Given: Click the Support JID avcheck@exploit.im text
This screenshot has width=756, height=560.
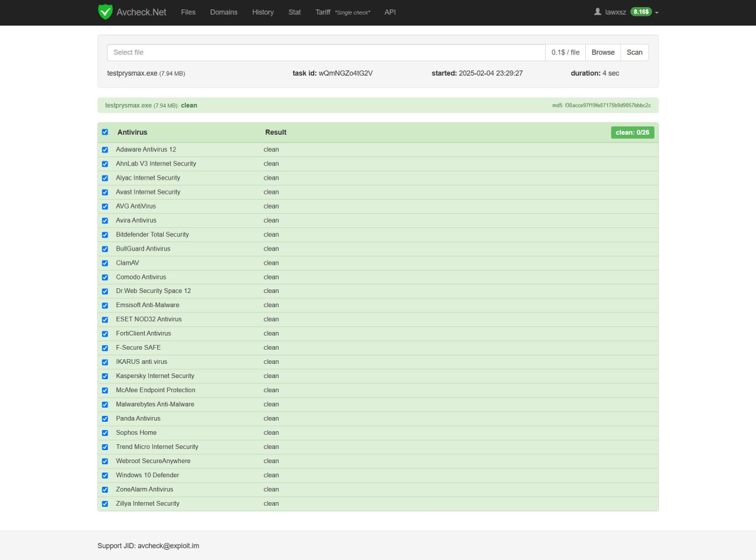Looking at the screenshot, I should pos(148,546).
